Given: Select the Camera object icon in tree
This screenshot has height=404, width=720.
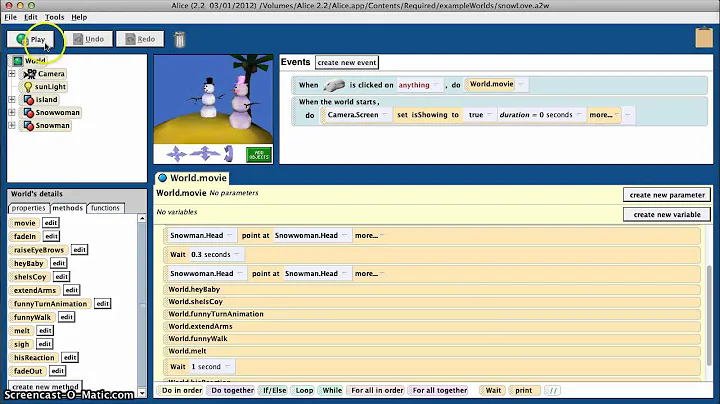Looking at the screenshot, I should [30, 73].
